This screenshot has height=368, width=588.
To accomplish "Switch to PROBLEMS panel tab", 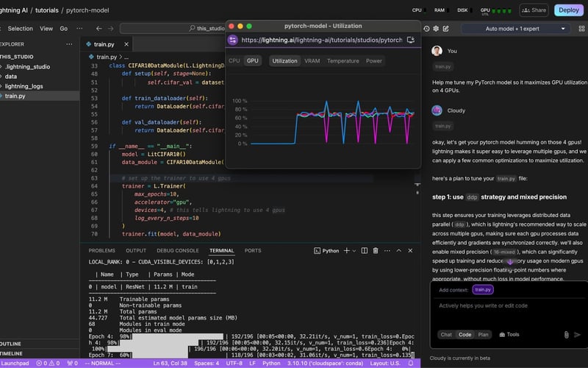I will click(102, 250).
